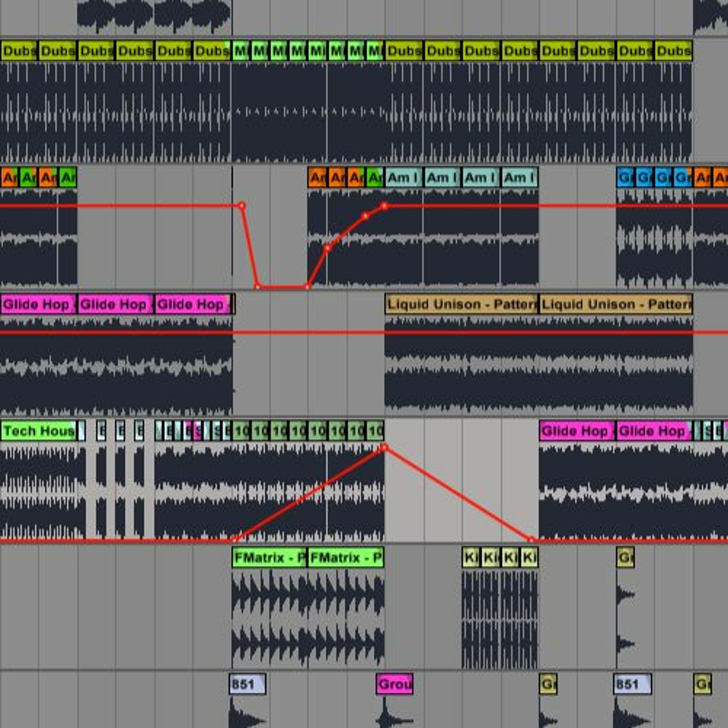
Task: Select the last Ki clip
Action: point(529,558)
